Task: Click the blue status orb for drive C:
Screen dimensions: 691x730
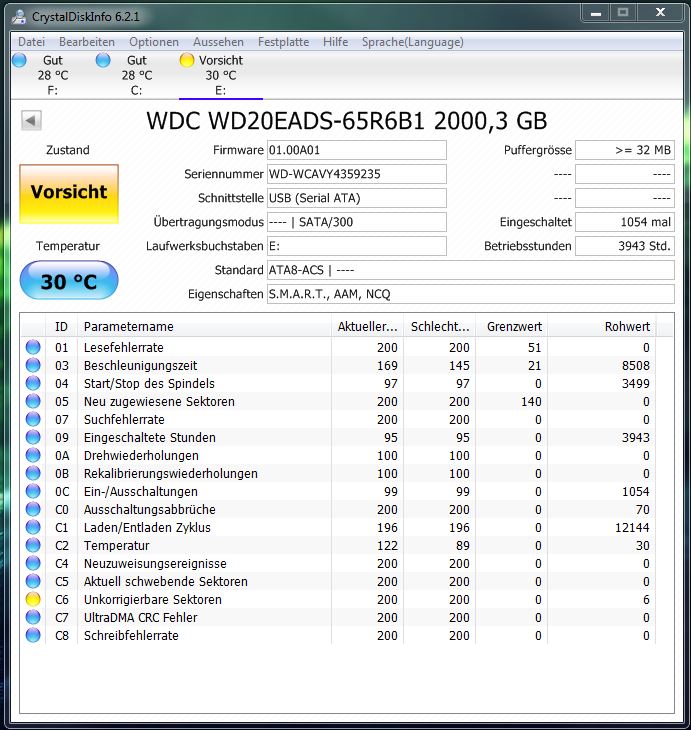Action: pos(103,60)
